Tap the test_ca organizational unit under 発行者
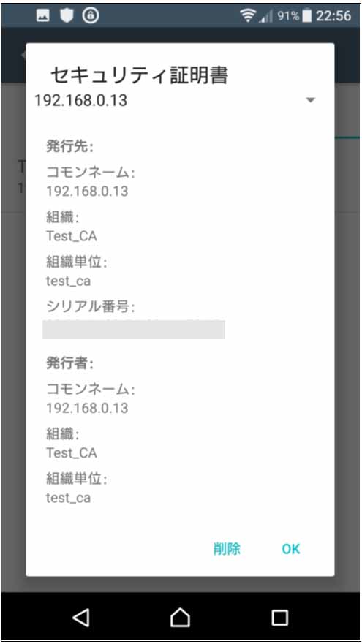362x644 pixels. coord(68,498)
